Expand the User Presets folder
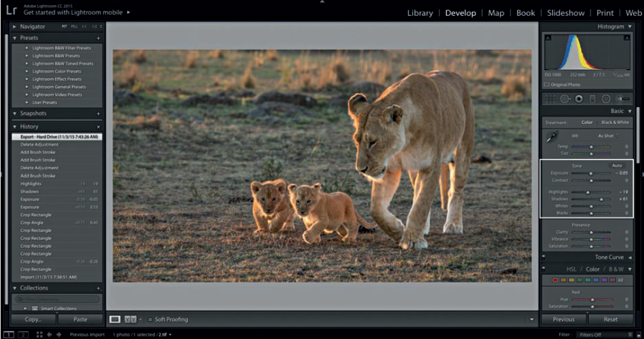The height and width of the screenshot is (339, 644). coord(27,102)
